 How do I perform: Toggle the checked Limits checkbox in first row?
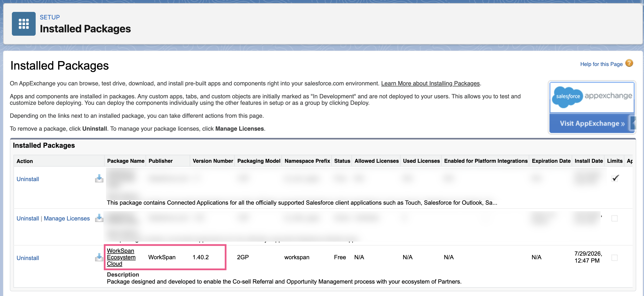615,178
